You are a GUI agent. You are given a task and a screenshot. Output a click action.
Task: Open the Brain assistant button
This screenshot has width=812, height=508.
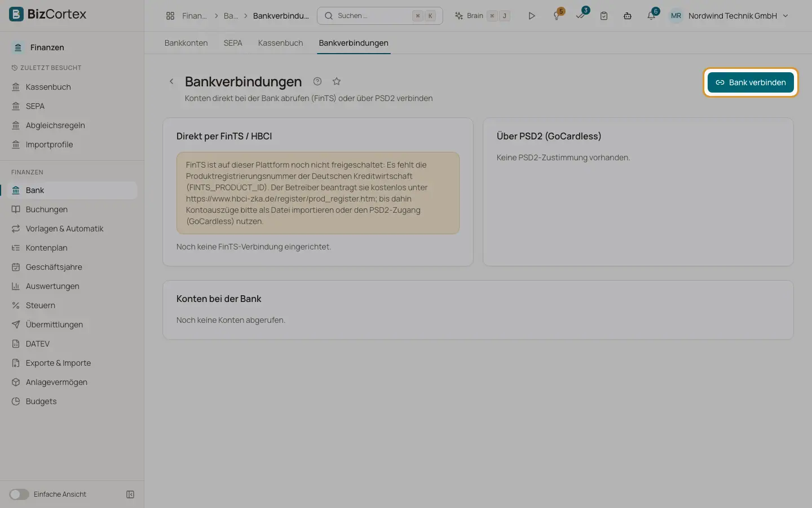pyautogui.click(x=482, y=16)
